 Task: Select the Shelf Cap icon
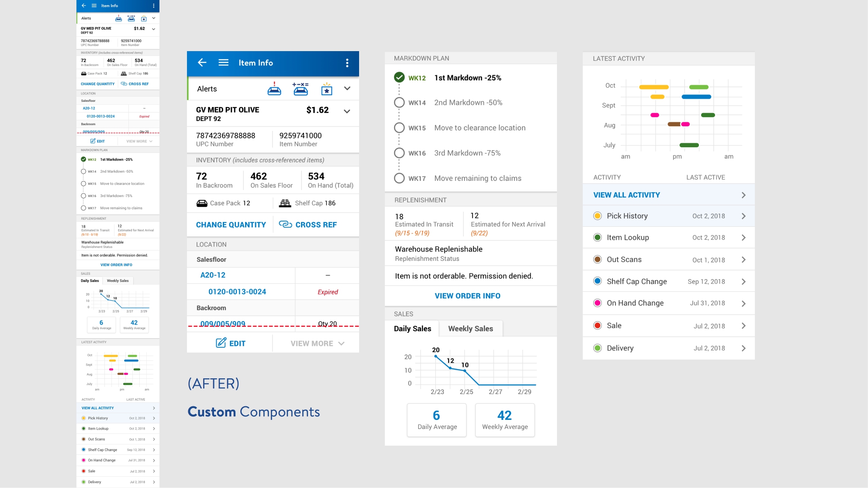(284, 202)
